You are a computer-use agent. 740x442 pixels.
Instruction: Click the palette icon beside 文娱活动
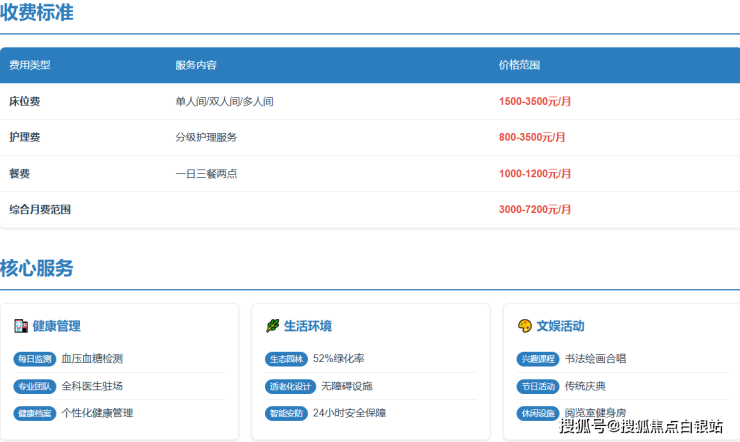(x=524, y=326)
